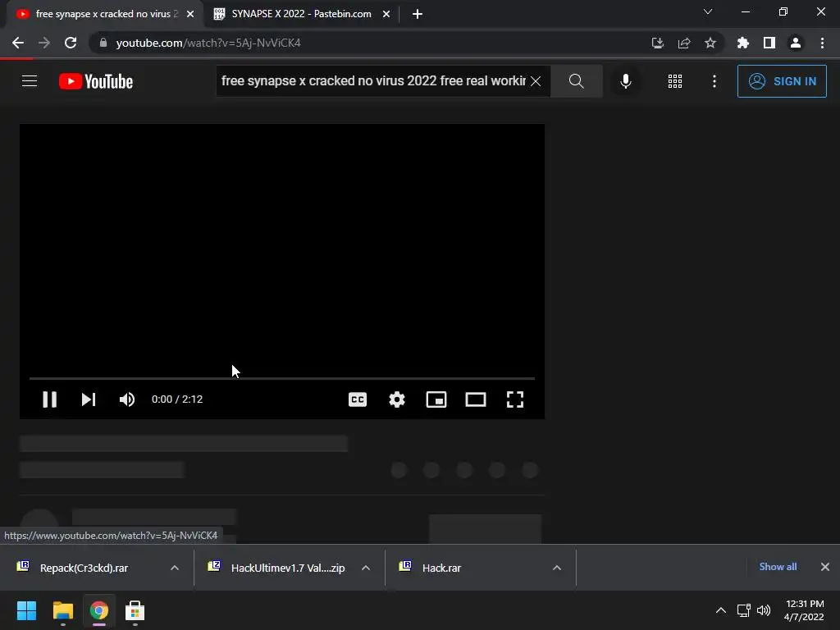840x630 pixels.
Task: Search with your voice microphone
Action: click(625, 81)
